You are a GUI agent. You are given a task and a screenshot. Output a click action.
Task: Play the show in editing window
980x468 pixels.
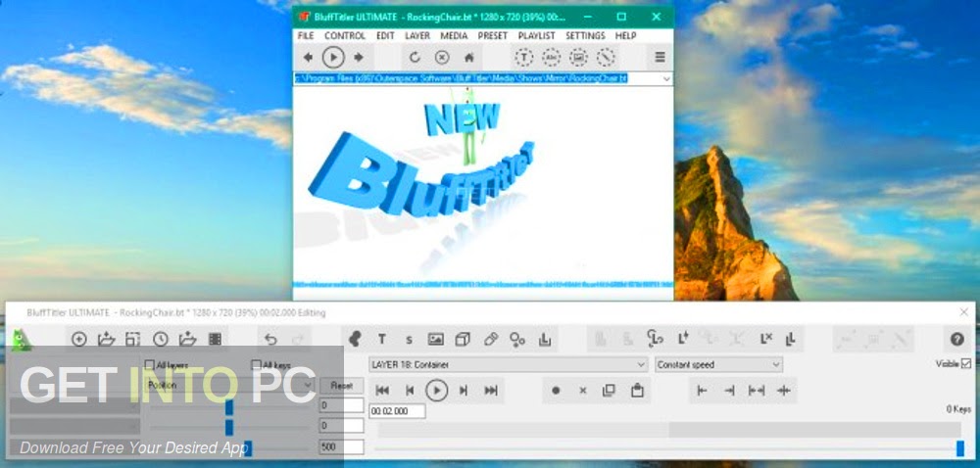(x=437, y=391)
